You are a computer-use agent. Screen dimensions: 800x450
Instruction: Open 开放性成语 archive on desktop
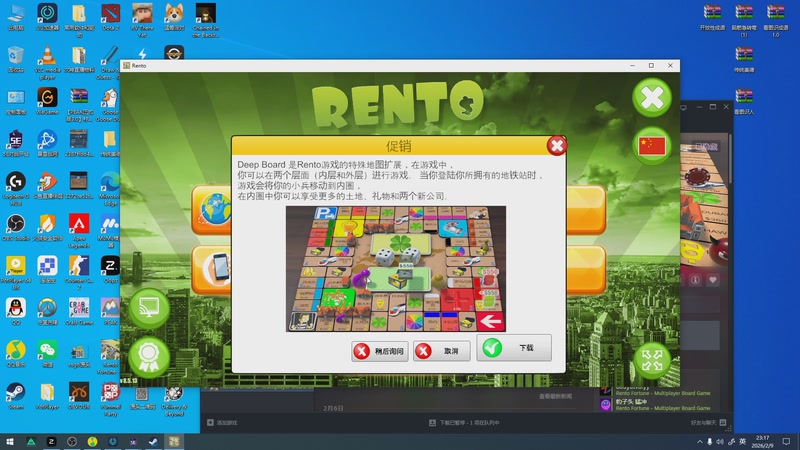[712, 17]
